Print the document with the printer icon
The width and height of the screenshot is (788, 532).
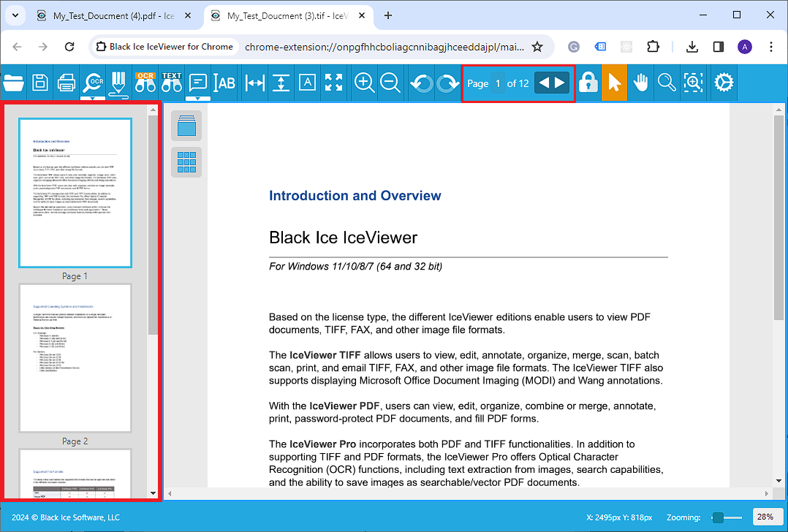click(67, 83)
